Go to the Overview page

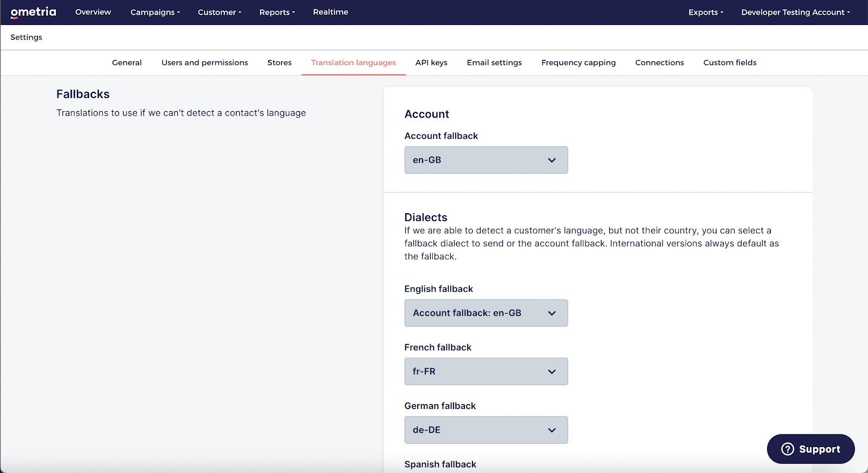(93, 12)
